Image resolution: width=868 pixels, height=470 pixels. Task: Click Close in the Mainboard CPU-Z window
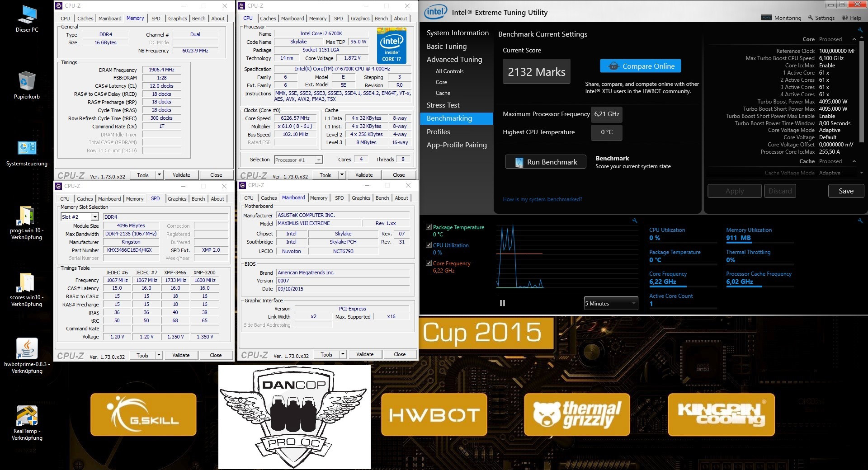[400, 354]
